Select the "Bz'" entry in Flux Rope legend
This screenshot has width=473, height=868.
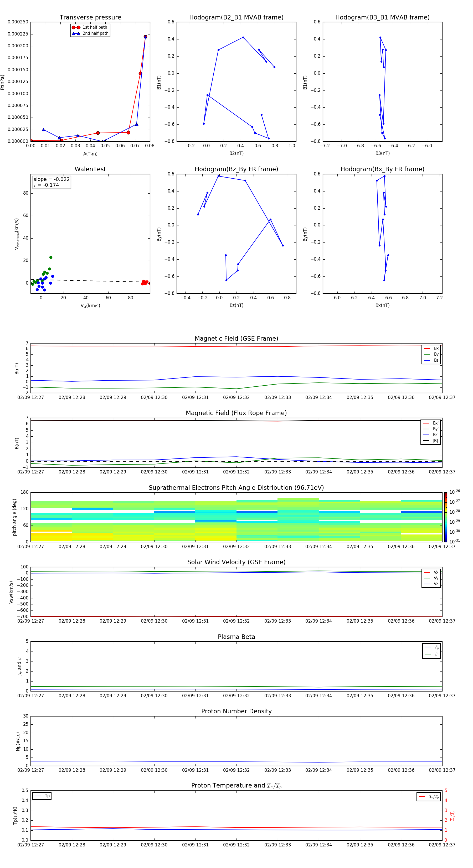pyautogui.click(x=431, y=435)
